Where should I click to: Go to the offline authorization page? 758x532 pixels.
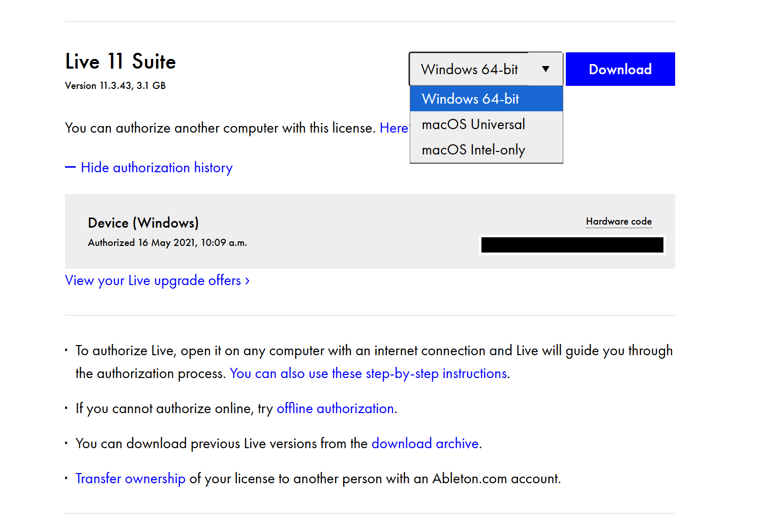(335, 409)
